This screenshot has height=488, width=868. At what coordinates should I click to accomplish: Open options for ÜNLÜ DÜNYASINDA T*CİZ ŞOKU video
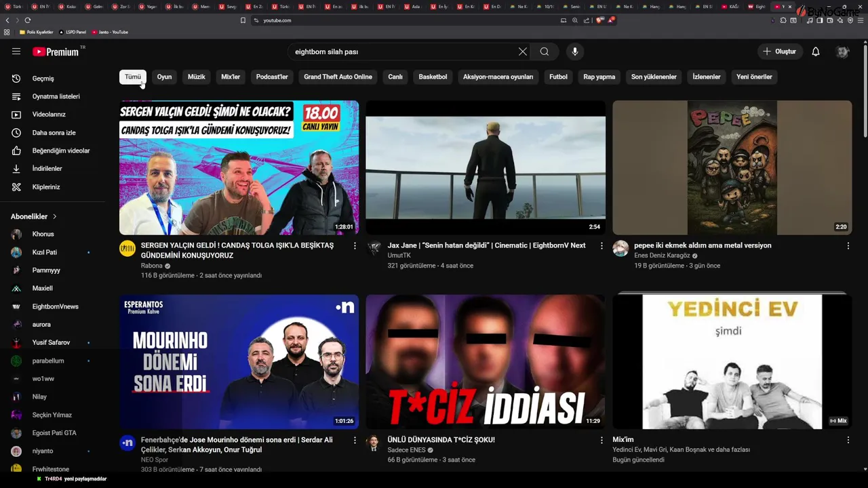coord(601,440)
